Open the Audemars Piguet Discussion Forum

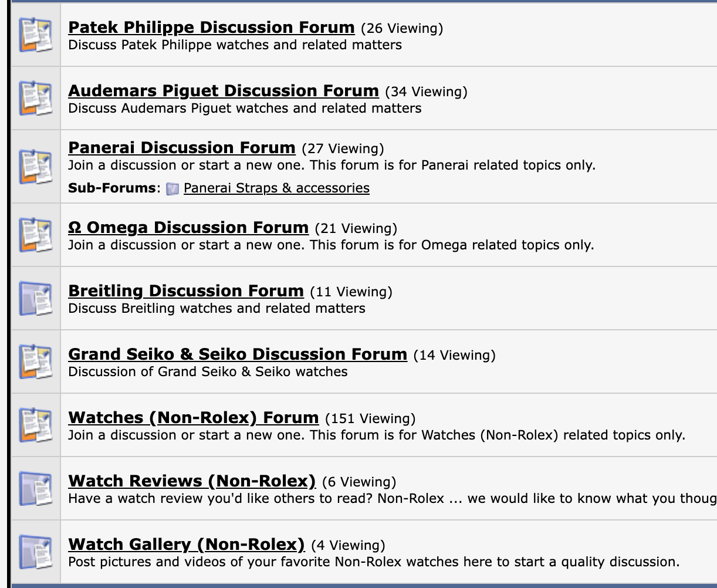click(224, 91)
